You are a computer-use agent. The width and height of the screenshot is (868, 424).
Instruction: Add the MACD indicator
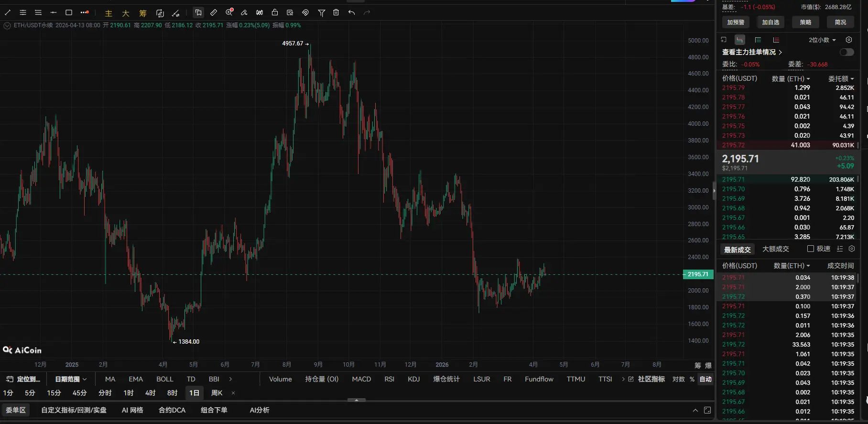[361, 379]
